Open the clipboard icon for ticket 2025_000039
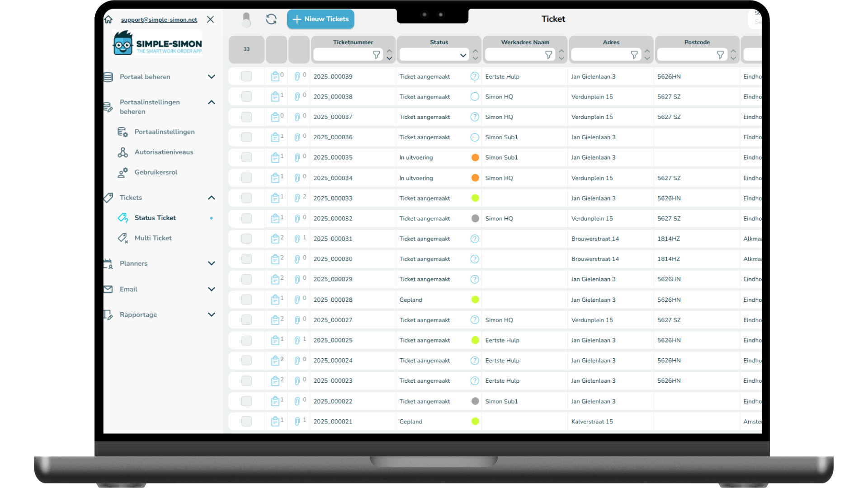Viewport: 868px width, 488px height. tap(275, 76)
